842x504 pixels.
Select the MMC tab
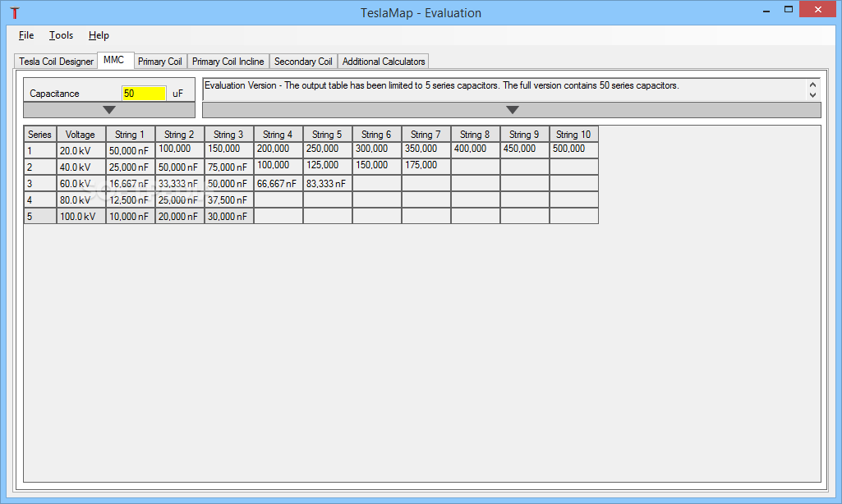click(114, 60)
